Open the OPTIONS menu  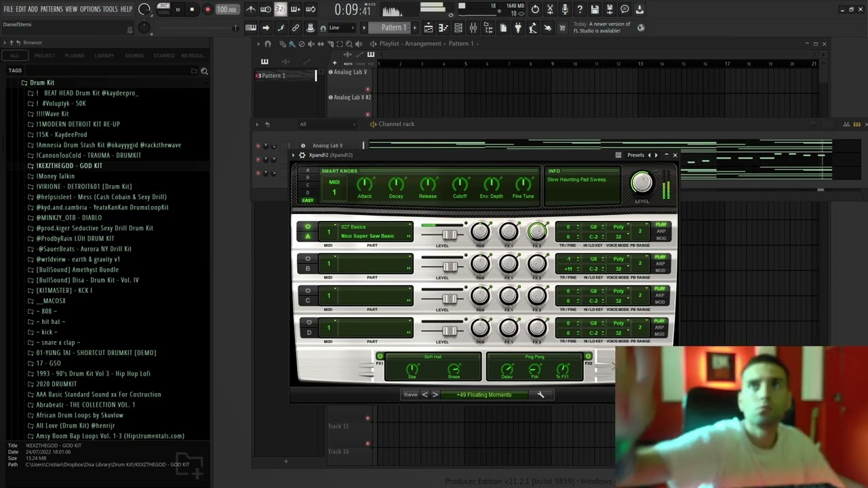pyautogui.click(x=90, y=9)
